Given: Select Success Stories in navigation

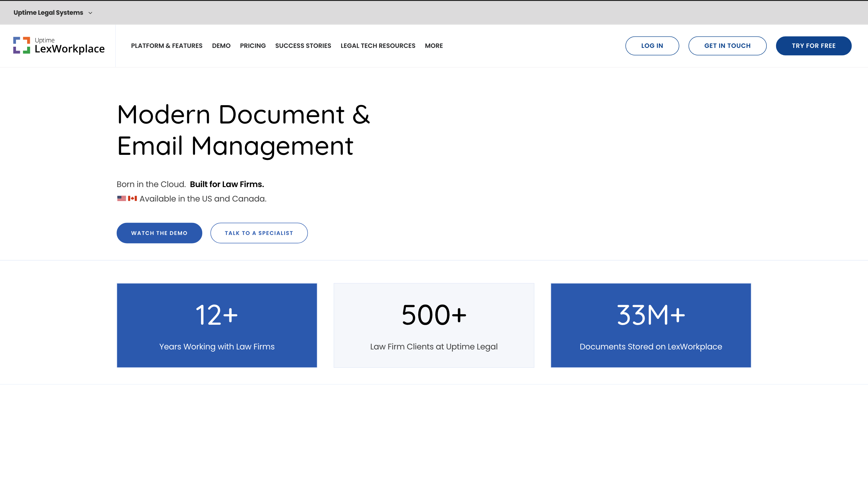Looking at the screenshot, I should (303, 46).
